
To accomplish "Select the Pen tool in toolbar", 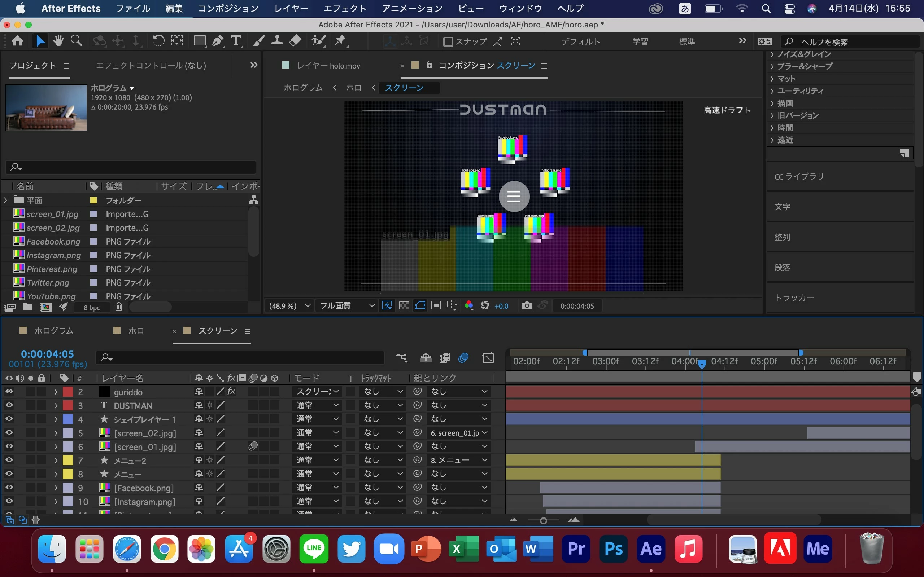I will click(218, 41).
